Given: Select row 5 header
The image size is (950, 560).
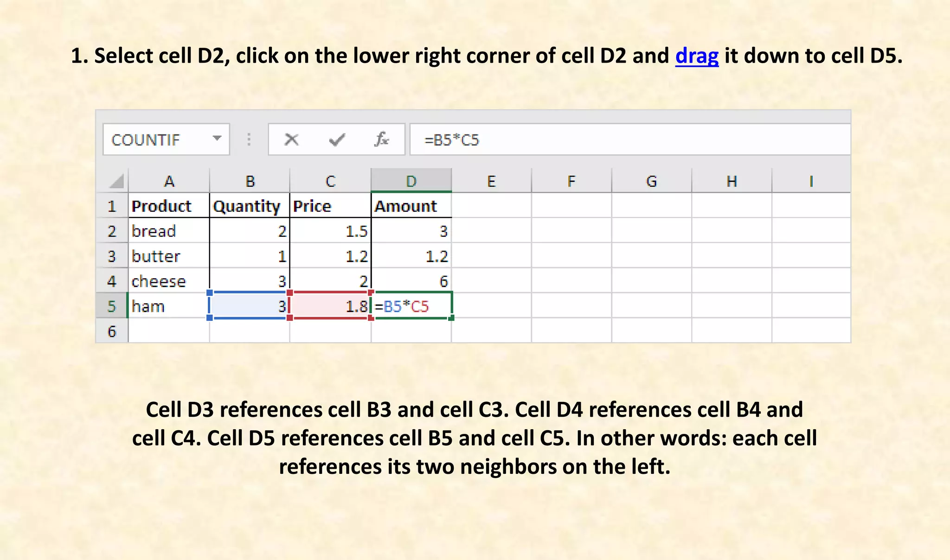Looking at the screenshot, I should [112, 306].
